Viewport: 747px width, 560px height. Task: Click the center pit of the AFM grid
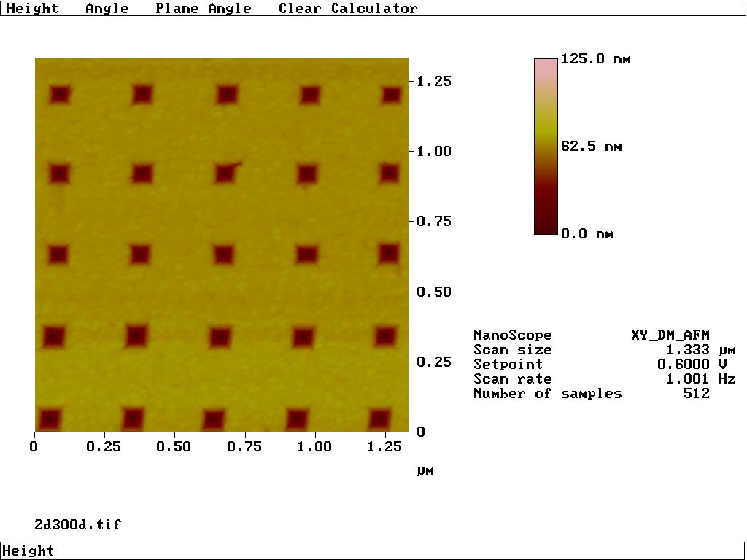click(223, 255)
